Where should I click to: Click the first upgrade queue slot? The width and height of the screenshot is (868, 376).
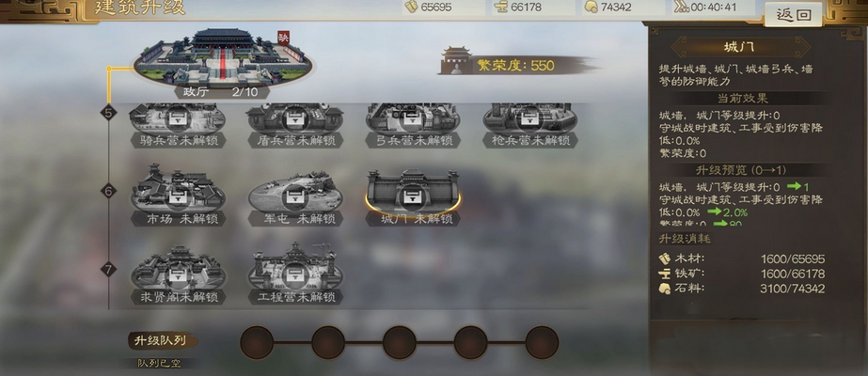[x=258, y=342]
